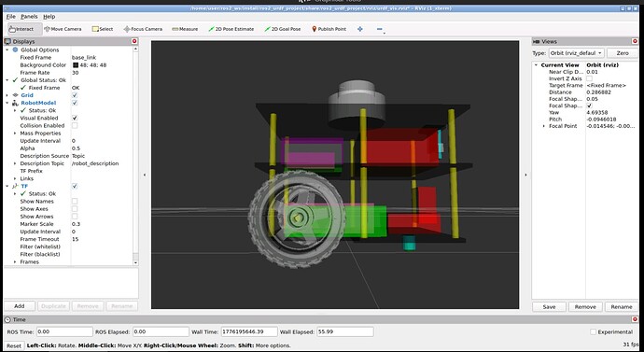The image size is (644, 352).
Task: Click the Global Options globe icon
Action: 15,49
